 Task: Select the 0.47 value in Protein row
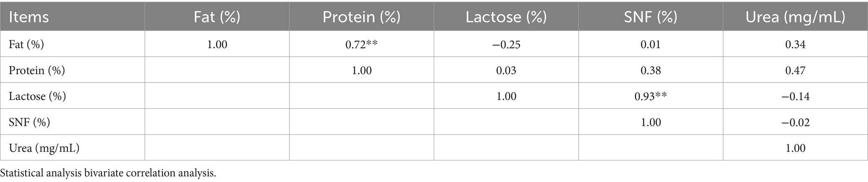[795, 70]
